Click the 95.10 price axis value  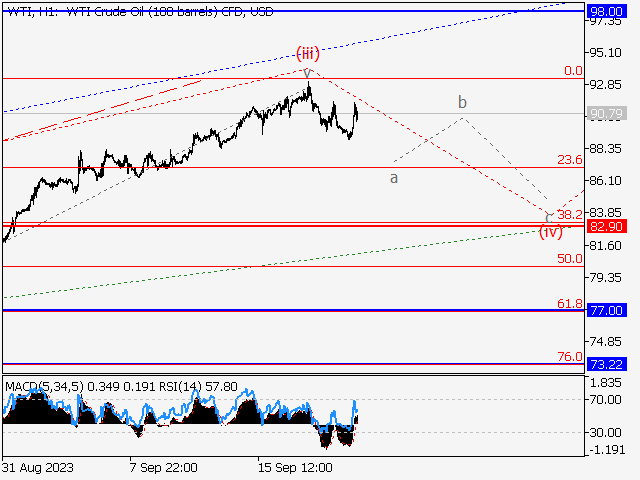(605, 53)
